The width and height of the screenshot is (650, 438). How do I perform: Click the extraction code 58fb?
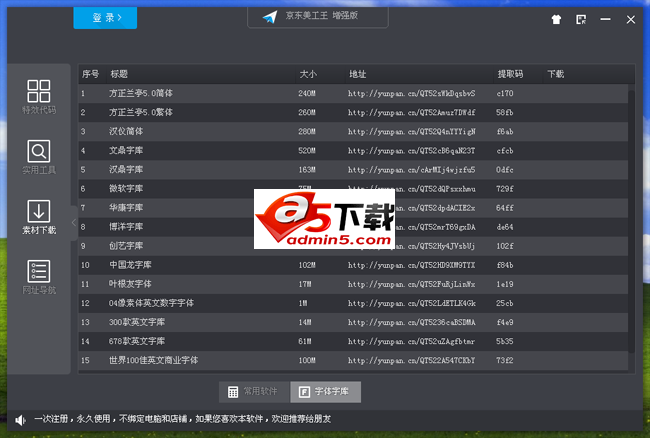point(504,113)
